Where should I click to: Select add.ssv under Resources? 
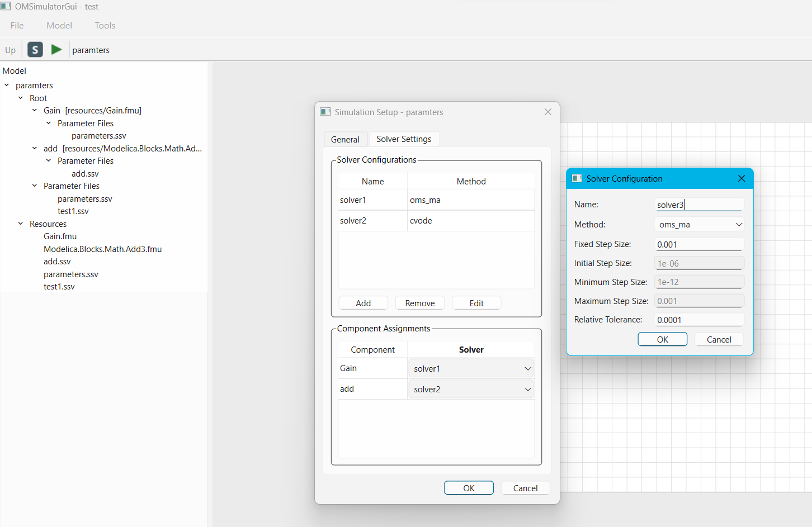pyautogui.click(x=57, y=262)
